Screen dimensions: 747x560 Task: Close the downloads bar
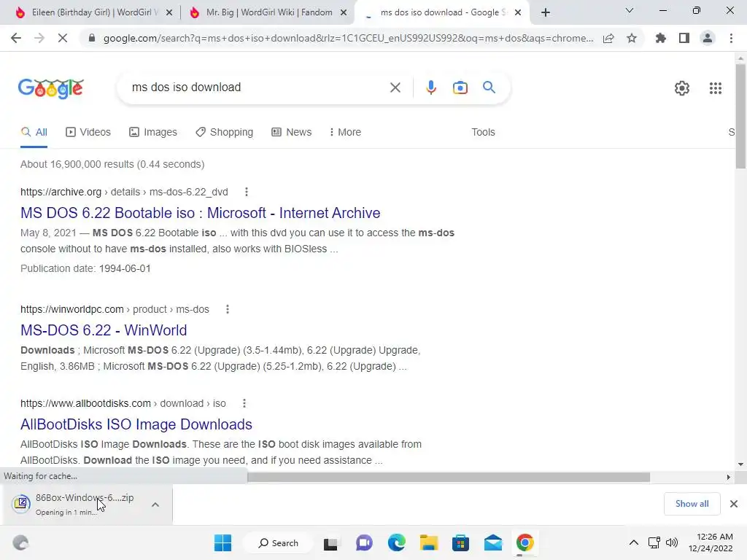734,504
